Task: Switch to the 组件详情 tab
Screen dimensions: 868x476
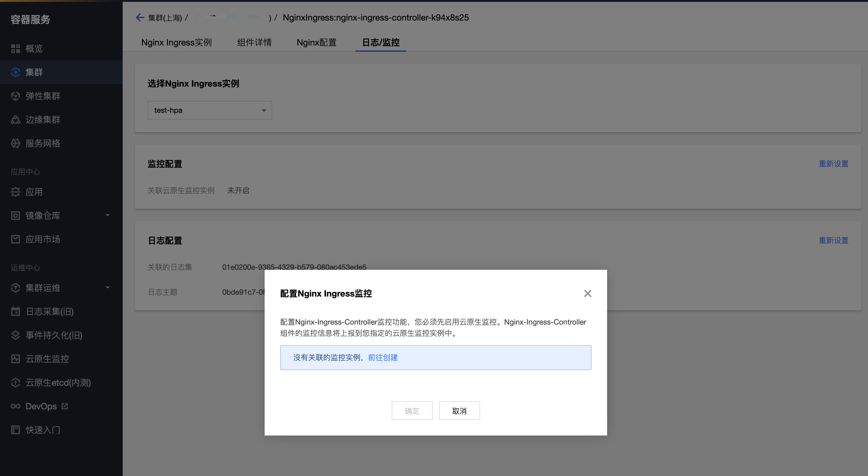Action: pos(254,42)
